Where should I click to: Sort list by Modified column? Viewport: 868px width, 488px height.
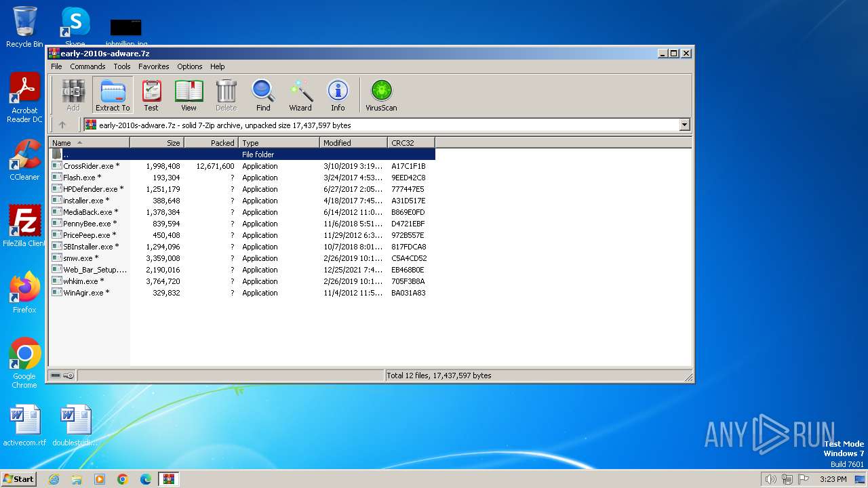click(353, 142)
